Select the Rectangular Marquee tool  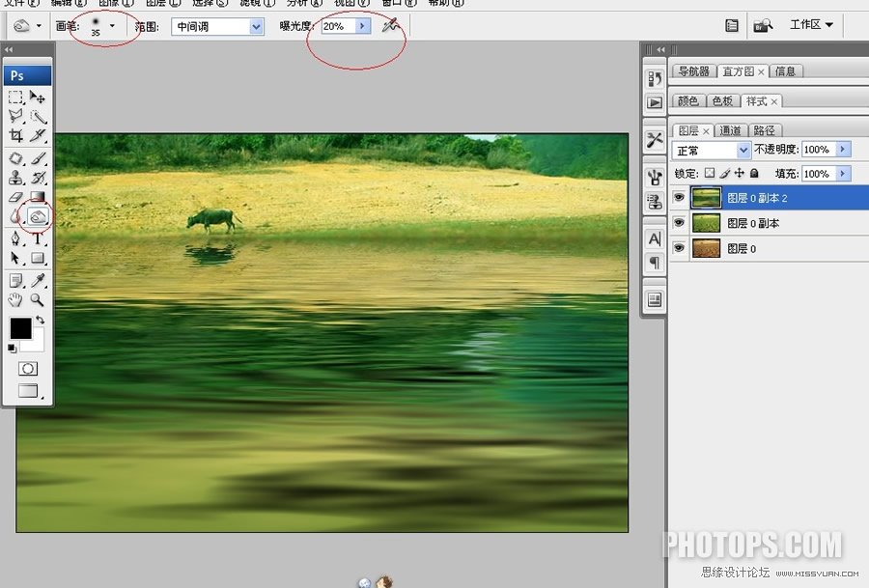(15, 98)
